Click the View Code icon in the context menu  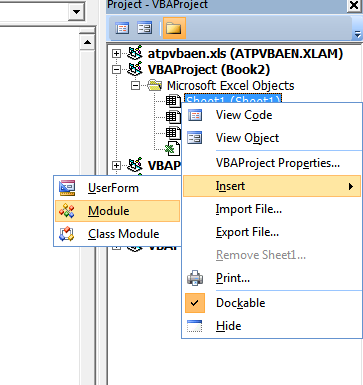[195, 115]
